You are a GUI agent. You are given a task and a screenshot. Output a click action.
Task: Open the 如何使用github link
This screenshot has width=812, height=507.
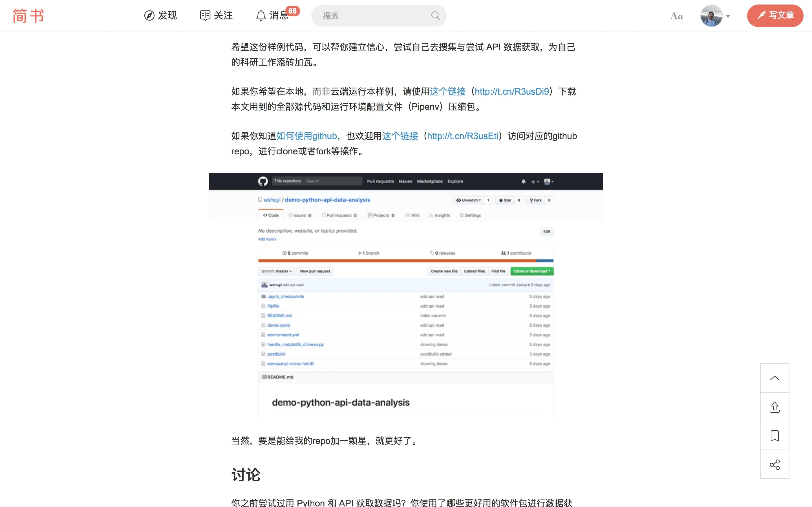306,136
